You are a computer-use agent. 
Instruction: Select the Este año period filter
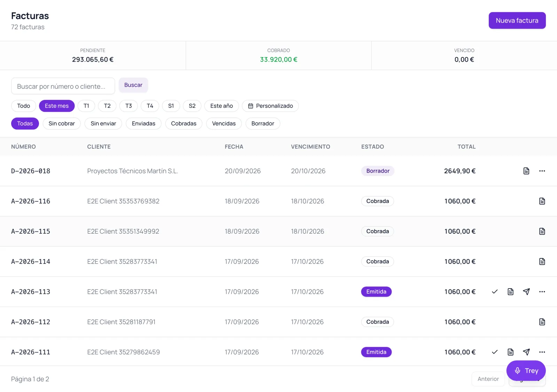pos(222,106)
